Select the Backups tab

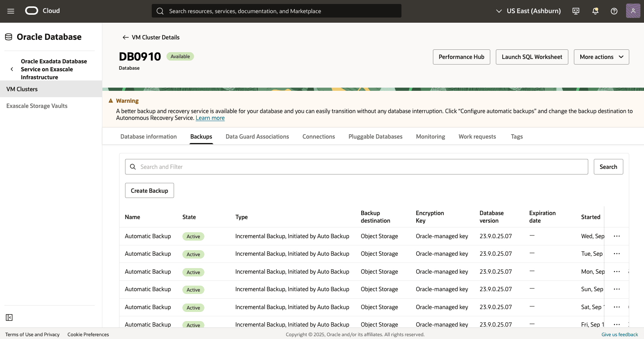[201, 137]
